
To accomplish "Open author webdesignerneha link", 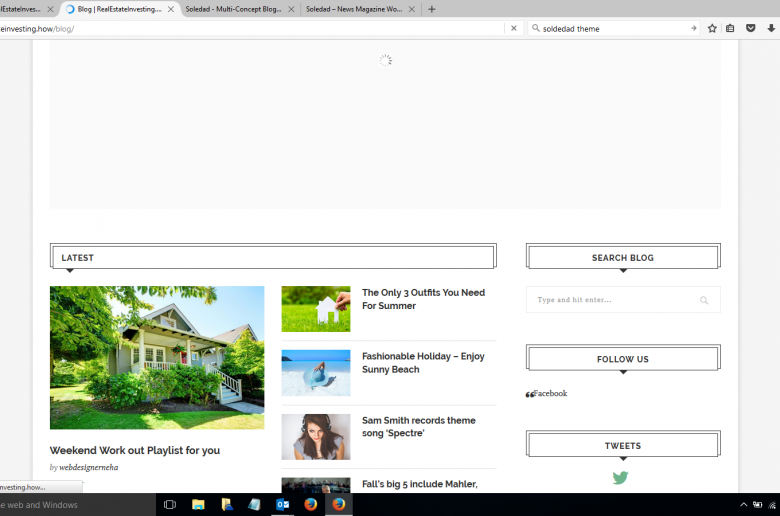I will [89, 467].
